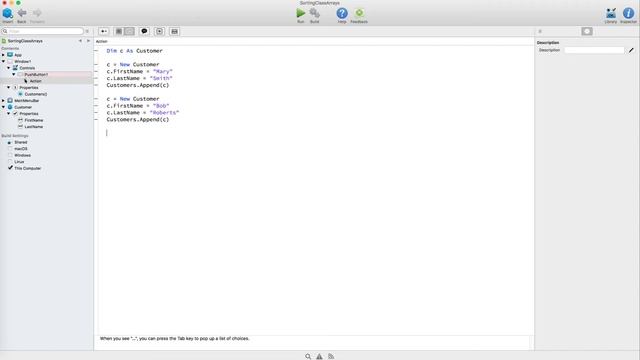
Task: Toggle the Inspector panel
Action: coord(629,15)
